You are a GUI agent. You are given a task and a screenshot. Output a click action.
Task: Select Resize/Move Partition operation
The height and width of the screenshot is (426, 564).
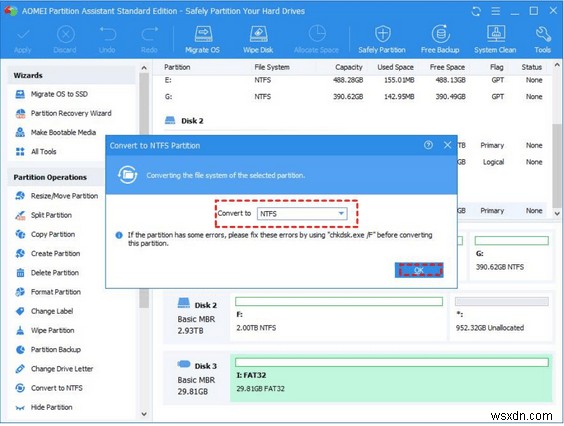click(x=57, y=196)
